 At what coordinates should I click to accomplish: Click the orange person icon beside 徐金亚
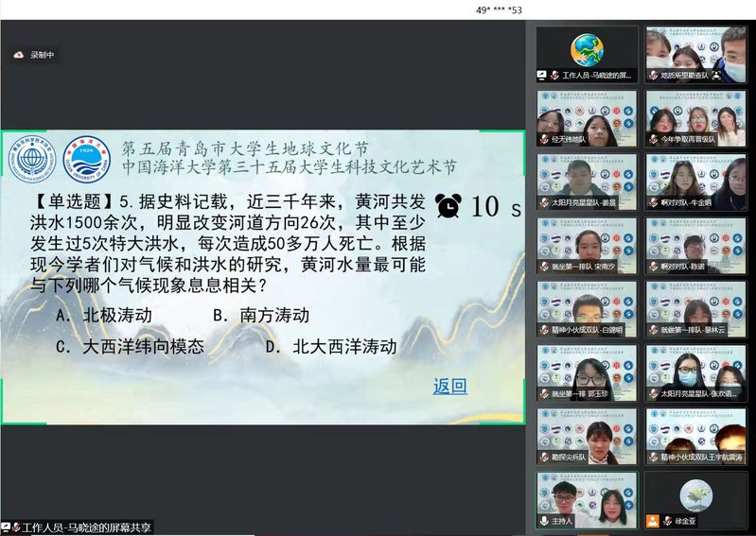point(652,520)
